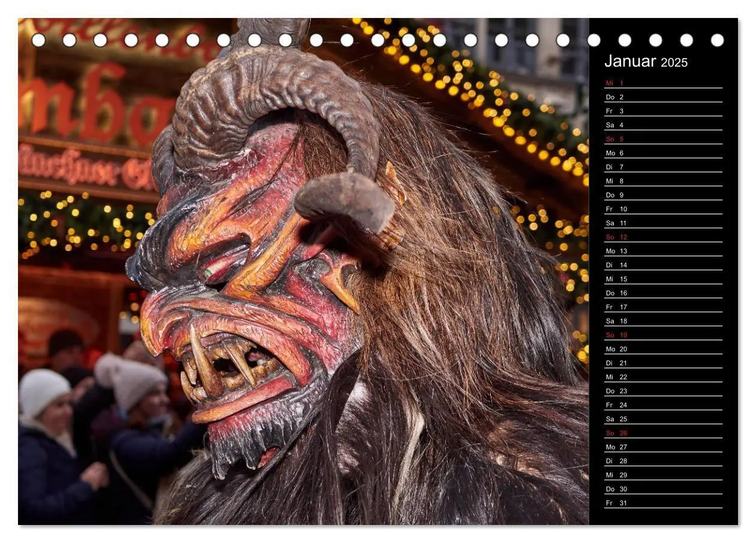Select the red Sunday row 'So 12'
Viewport: 756px width, 543px height.
tap(663, 237)
